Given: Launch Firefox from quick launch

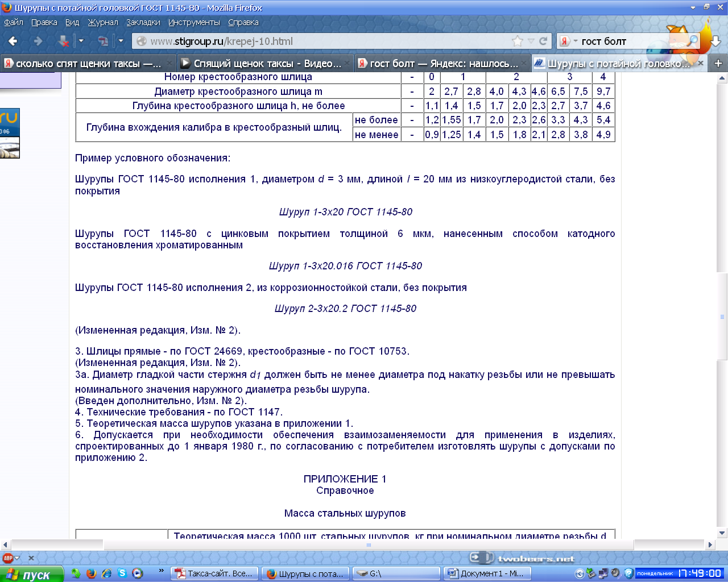Looking at the screenshot, I should [x=91, y=573].
